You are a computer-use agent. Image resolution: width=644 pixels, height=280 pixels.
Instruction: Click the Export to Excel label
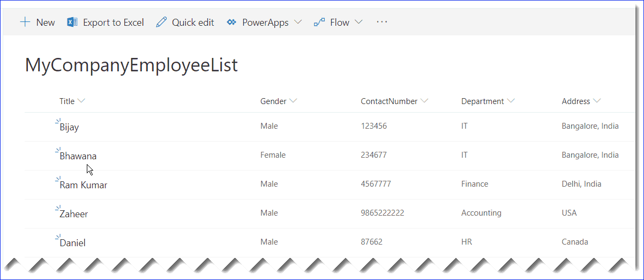click(x=114, y=22)
